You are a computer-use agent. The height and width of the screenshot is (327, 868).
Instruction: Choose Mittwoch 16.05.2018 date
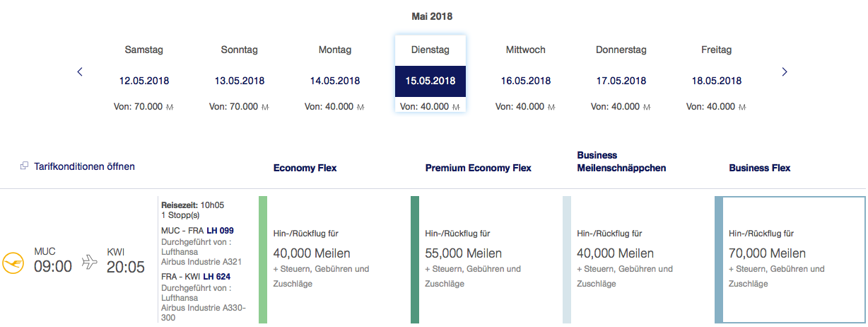point(526,78)
